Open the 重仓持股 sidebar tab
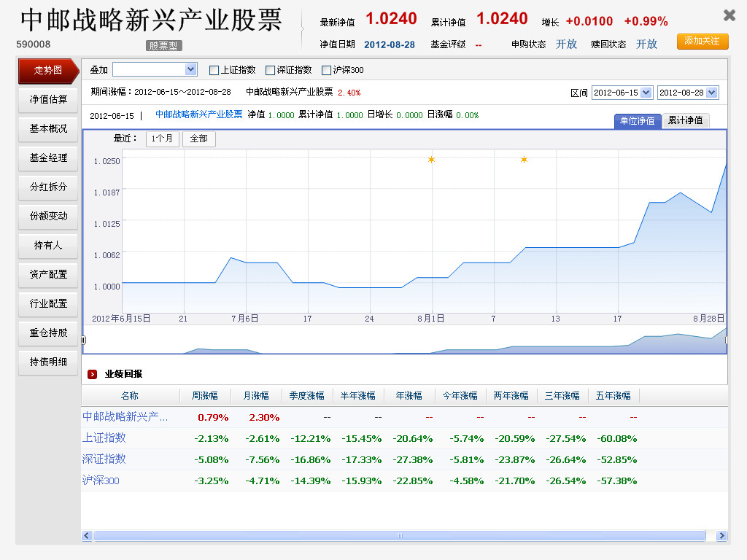 click(48, 332)
